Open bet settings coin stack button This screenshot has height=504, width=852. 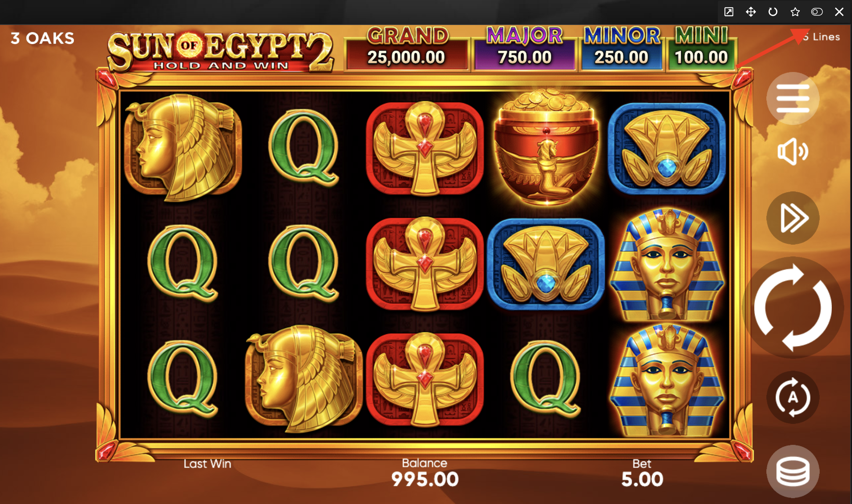coord(793,471)
